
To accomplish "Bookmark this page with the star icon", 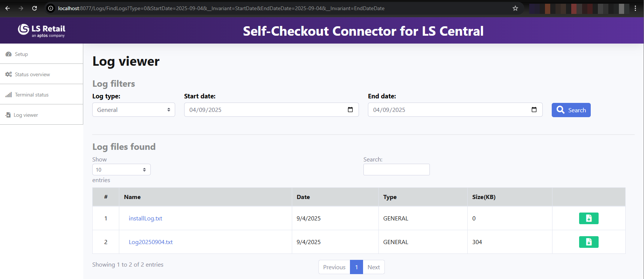I will coord(515,8).
